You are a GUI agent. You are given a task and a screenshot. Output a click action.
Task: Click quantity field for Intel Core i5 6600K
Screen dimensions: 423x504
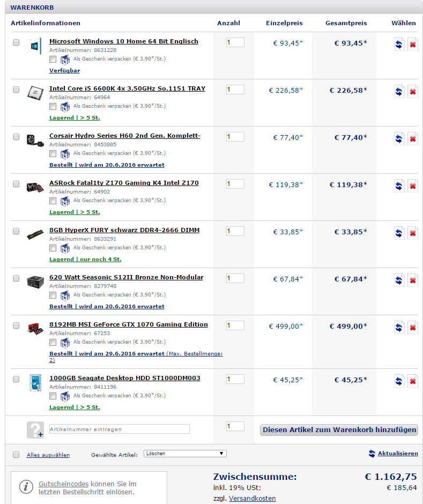tap(235, 90)
